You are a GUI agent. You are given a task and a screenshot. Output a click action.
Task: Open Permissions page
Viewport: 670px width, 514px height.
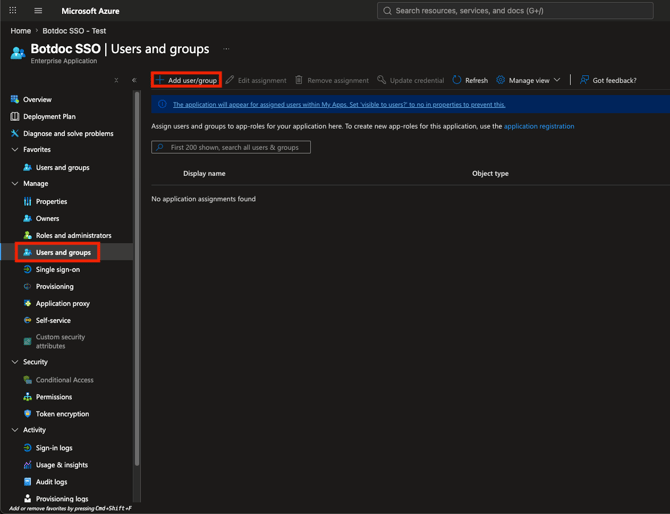(54, 397)
